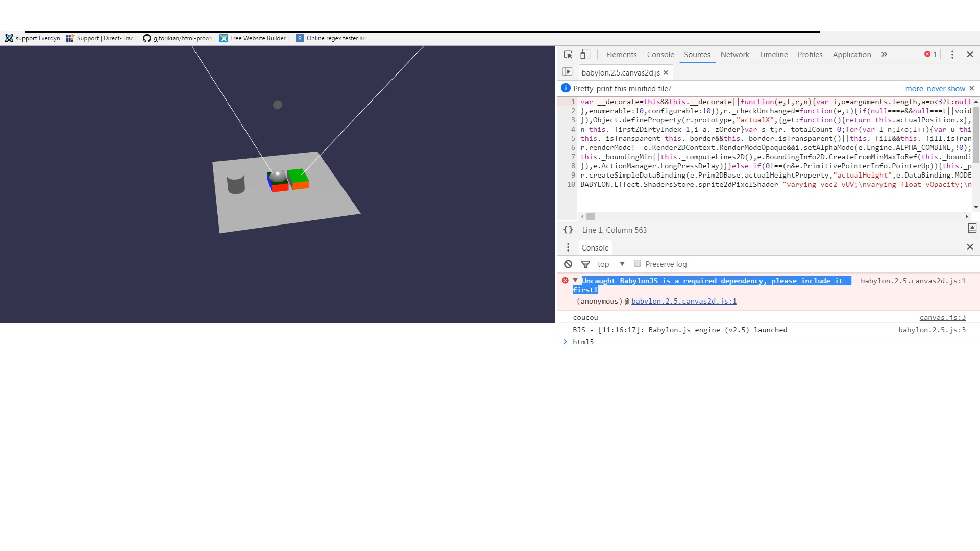Open the gjtorikian/html-proofer GitHub bookmark
Viewport: 980px width, 551px height.
(x=177, y=38)
